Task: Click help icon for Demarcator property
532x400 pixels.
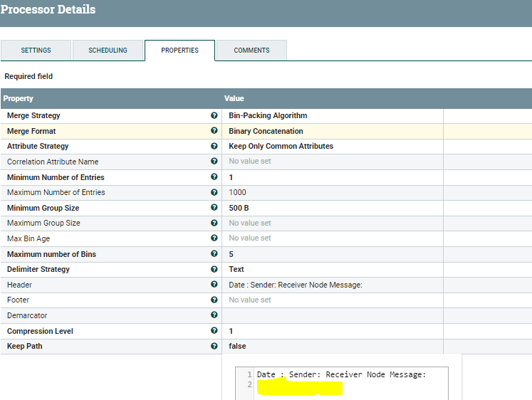Action: [x=214, y=315]
